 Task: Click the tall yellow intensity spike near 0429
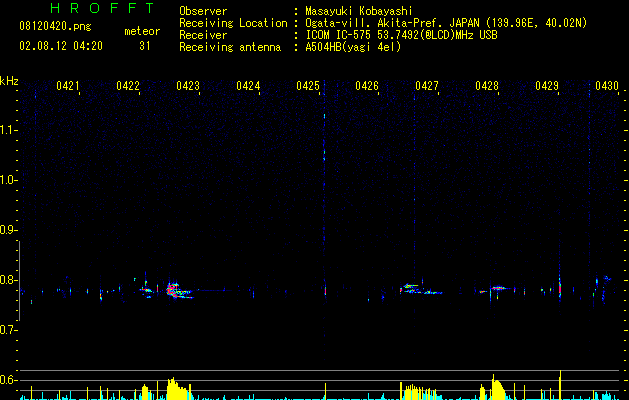point(560,384)
